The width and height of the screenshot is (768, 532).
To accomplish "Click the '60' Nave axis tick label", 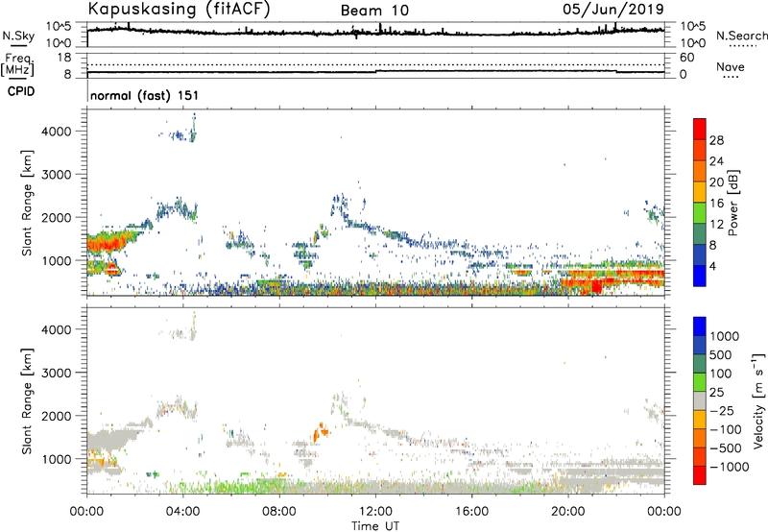I will (686, 58).
